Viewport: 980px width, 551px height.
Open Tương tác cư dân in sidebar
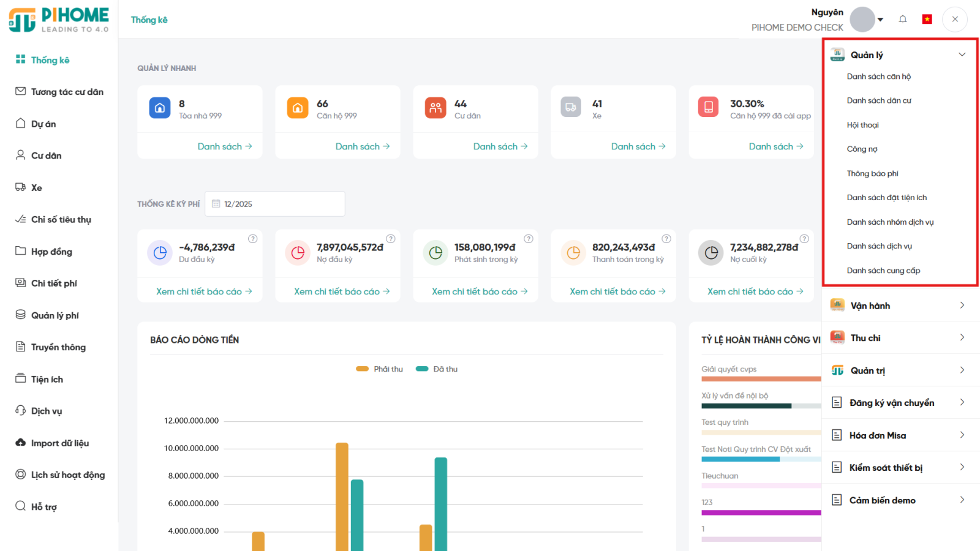[67, 92]
